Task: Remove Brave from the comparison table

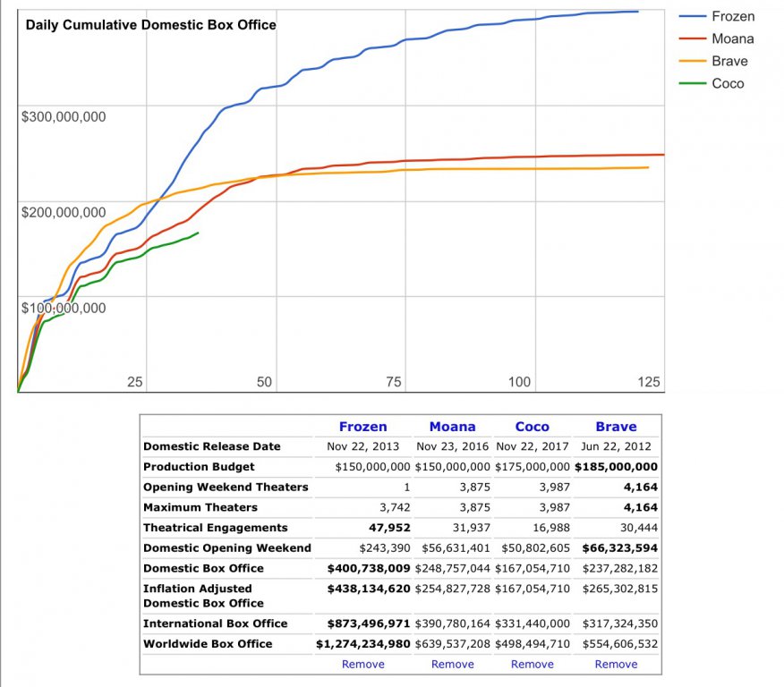Action: coord(616,665)
